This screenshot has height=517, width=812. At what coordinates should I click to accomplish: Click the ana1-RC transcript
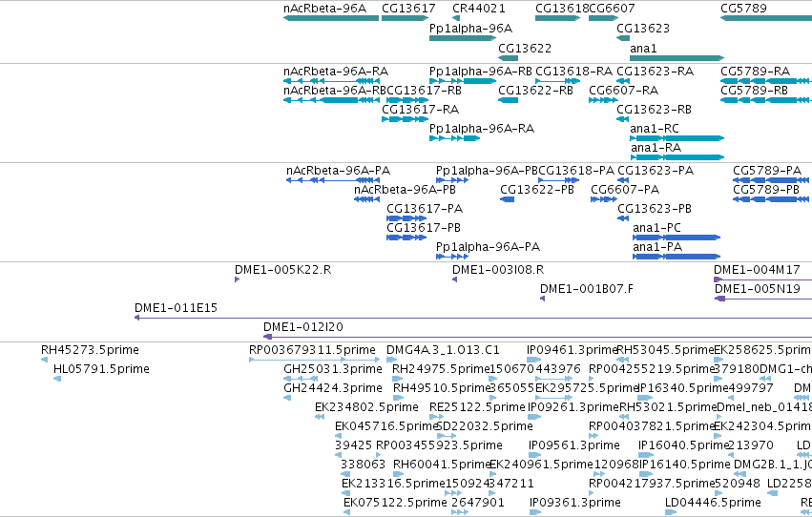click(677, 138)
